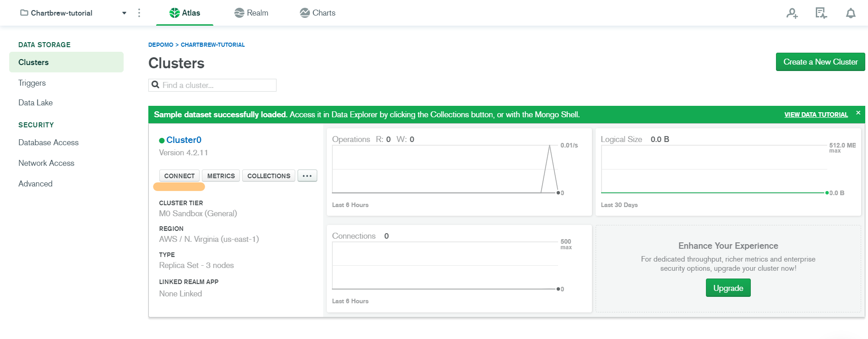Click the 'Clusters' page heading
Viewport: 868px width, 339px height.
pos(176,63)
